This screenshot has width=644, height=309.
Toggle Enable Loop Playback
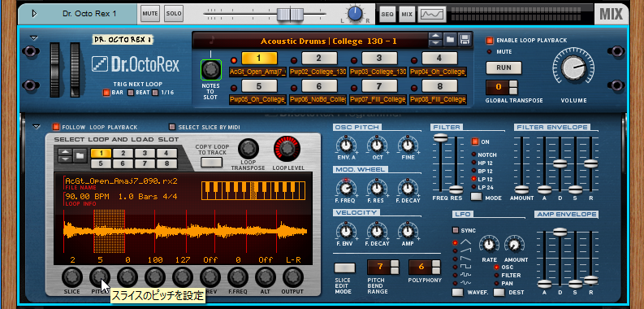pyautogui.click(x=489, y=41)
